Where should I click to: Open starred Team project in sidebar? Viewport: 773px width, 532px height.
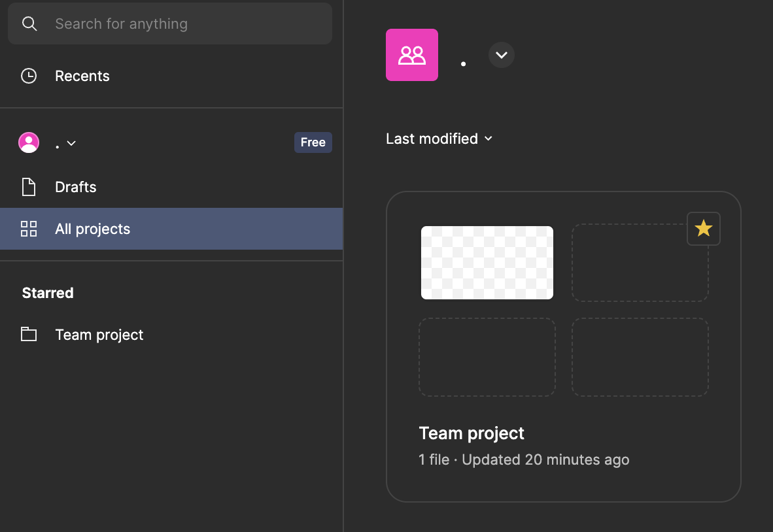pyautogui.click(x=171, y=335)
